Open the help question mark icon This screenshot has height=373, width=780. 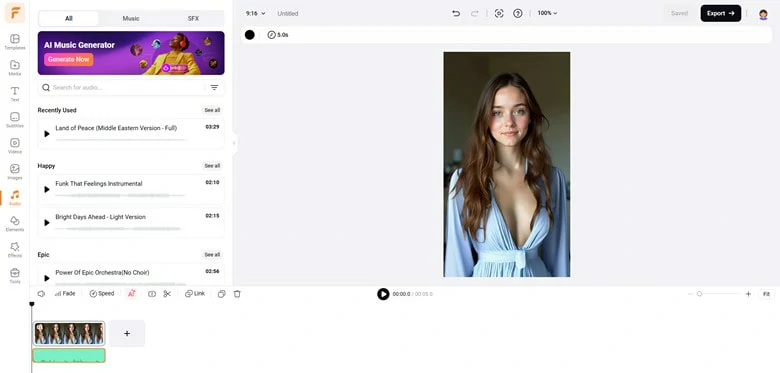518,13
